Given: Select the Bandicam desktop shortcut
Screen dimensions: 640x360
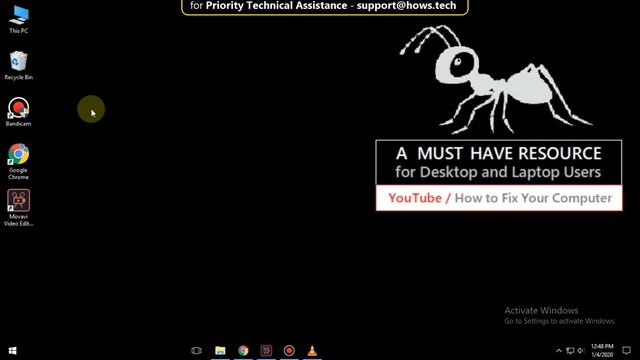Looking at the screenshot, I should (18, 112).
